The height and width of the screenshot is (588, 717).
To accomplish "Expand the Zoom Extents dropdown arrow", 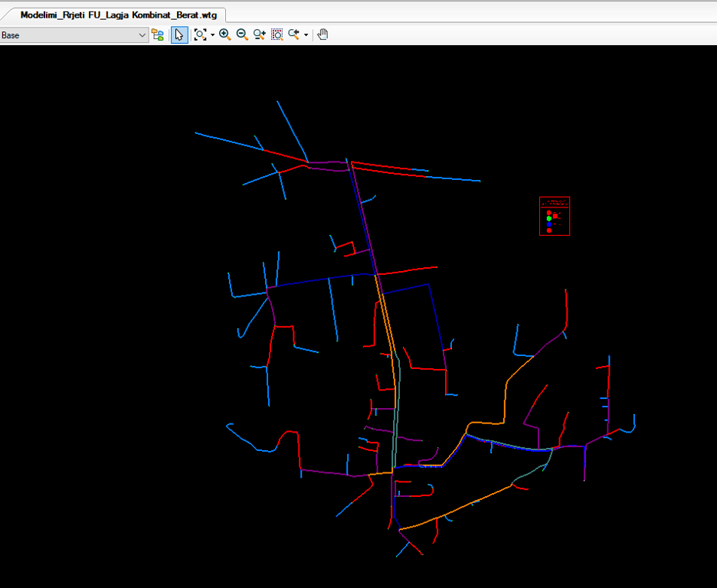I will click(213, 35).
